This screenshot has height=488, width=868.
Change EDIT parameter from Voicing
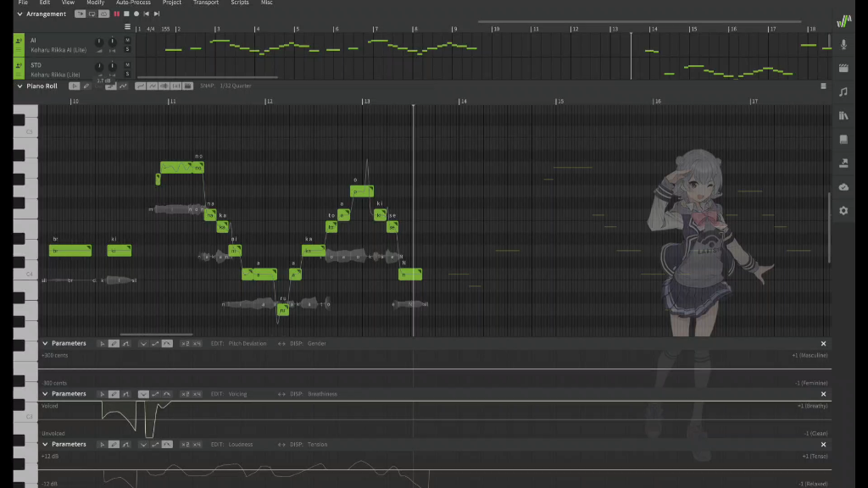point(237,394)
